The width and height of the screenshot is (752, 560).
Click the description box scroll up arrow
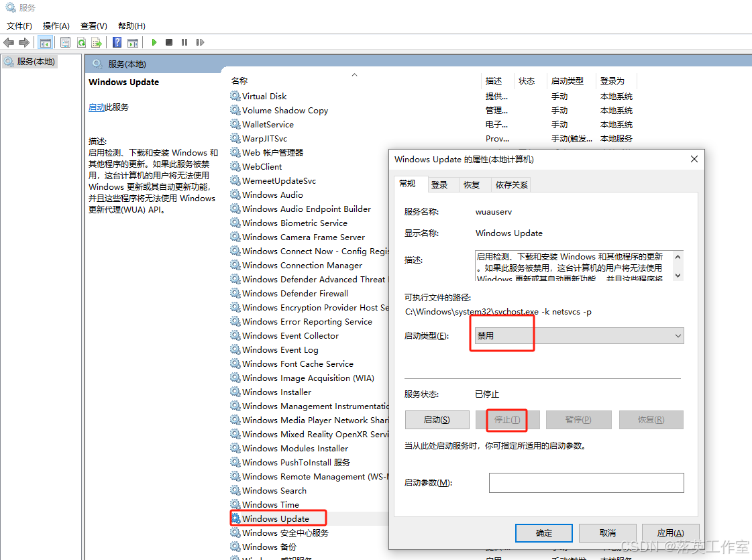[x=678, y=257]
